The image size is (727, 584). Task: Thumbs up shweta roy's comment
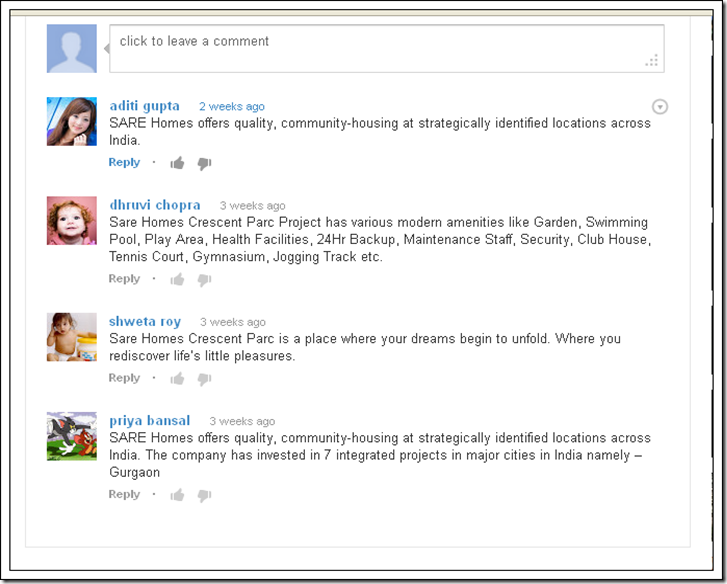coord(177,378)
